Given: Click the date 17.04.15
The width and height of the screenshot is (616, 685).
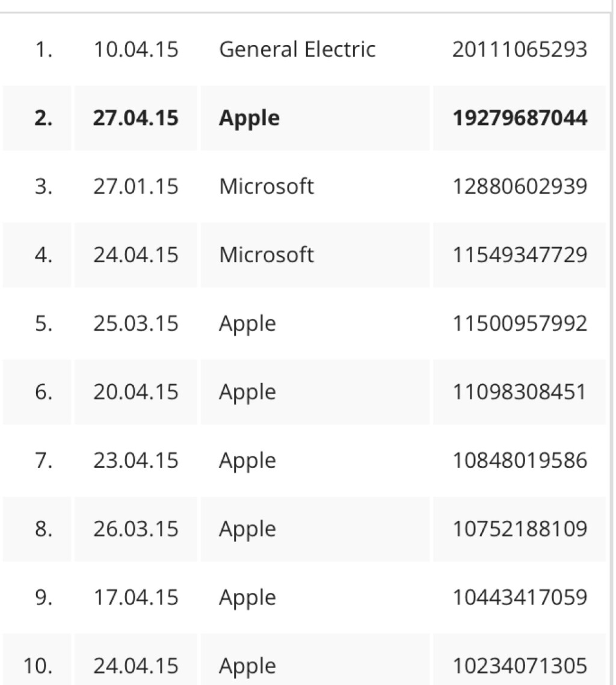Looking at the screenshot, I should [x=135, y=598].
